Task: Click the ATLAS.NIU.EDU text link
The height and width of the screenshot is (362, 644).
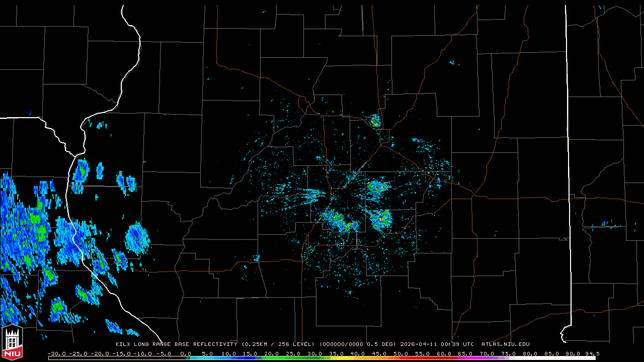Action: [x=505, y=344]
